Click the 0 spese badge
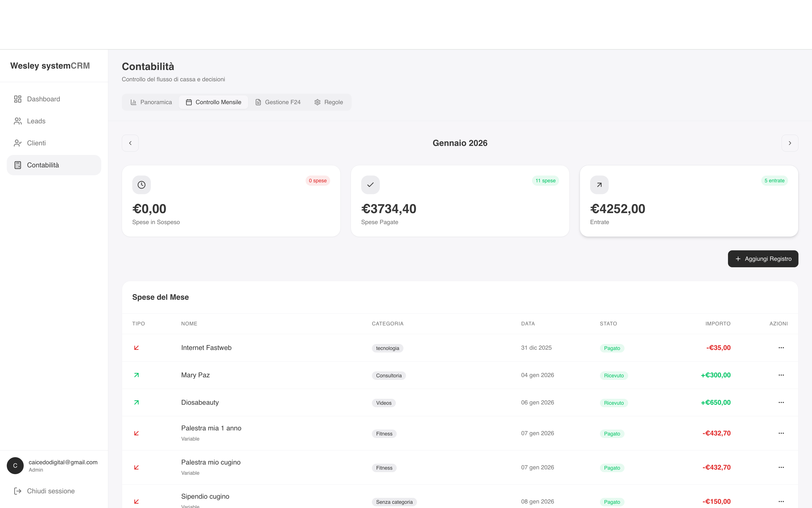 (317, 180)
